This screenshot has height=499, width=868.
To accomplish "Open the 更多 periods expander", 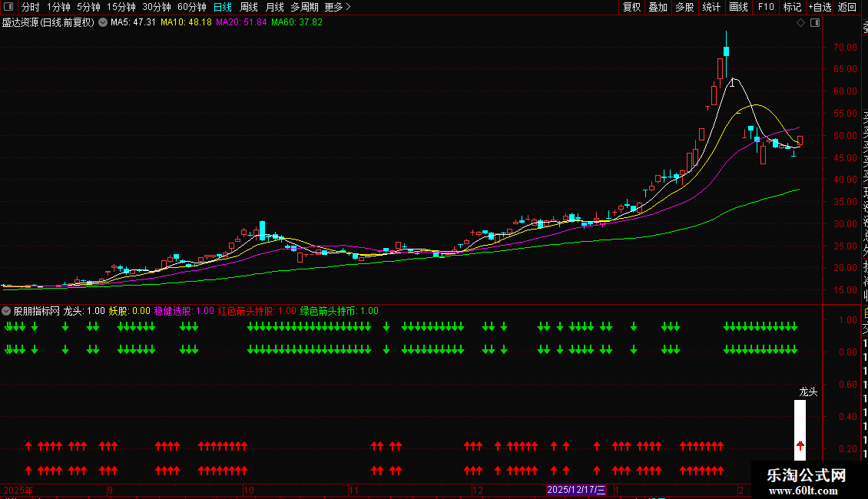I will [338, 7].
